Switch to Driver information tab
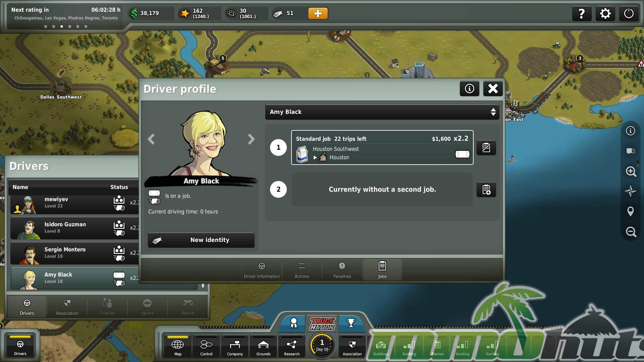Viewport: 644px width, 362px height. click(262, 270)
